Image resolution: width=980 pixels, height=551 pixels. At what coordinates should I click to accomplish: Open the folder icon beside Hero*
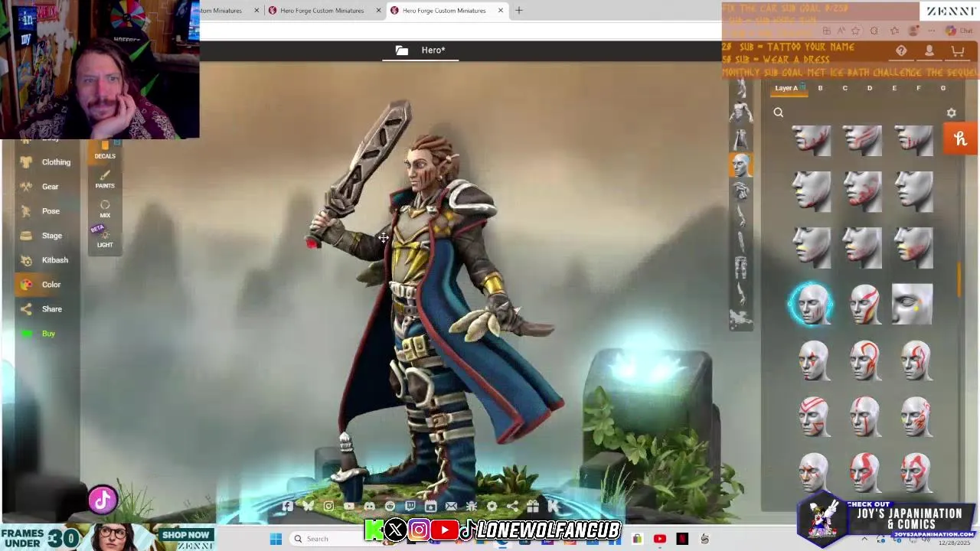(x=401, y=51)
